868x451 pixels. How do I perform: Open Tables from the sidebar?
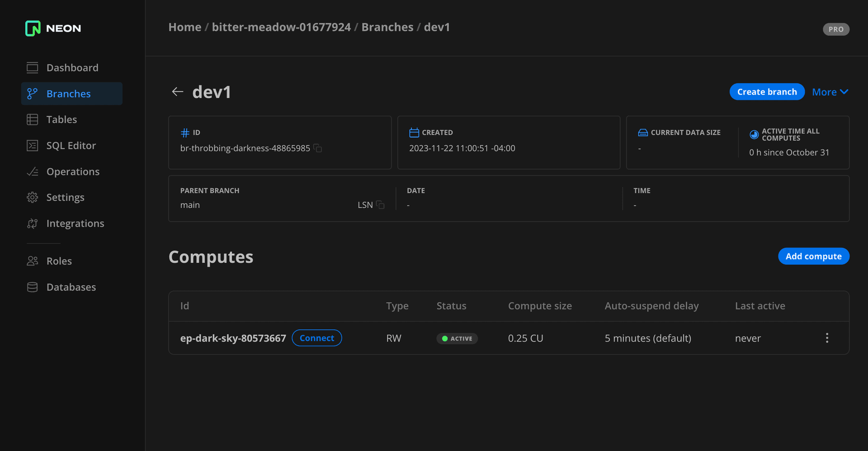pos(61,119)
